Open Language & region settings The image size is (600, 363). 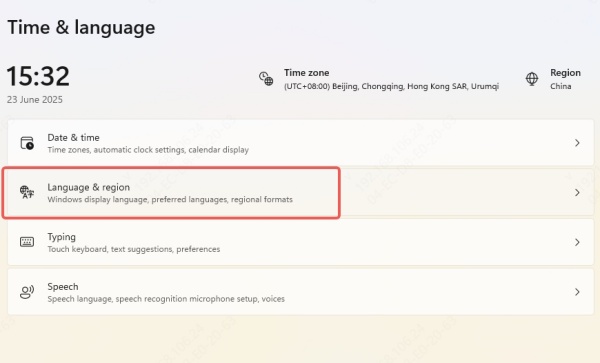pos(301,192)
